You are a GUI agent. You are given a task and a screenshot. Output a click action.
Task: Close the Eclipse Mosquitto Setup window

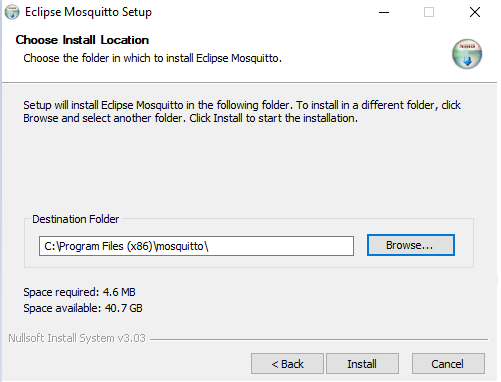475,12
